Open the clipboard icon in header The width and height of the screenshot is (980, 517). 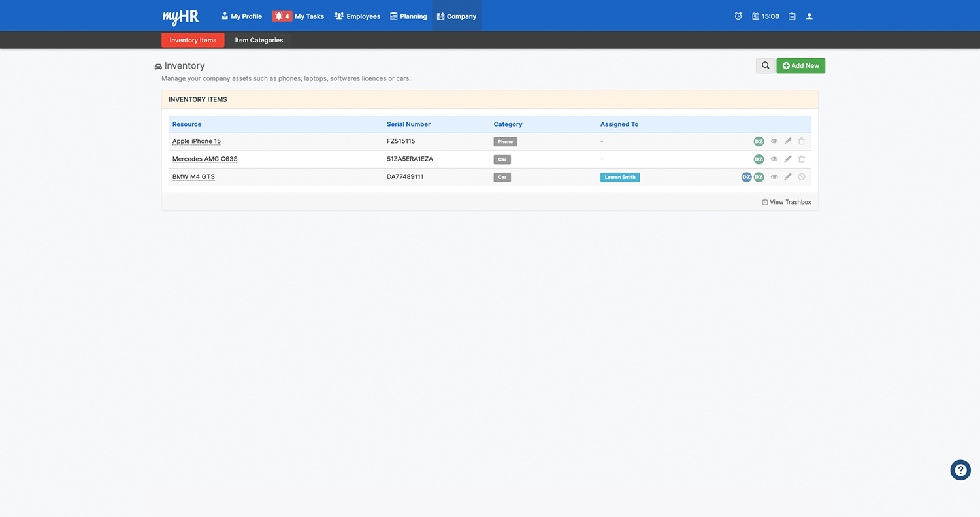pyautogui.click(x=792, y=16)
